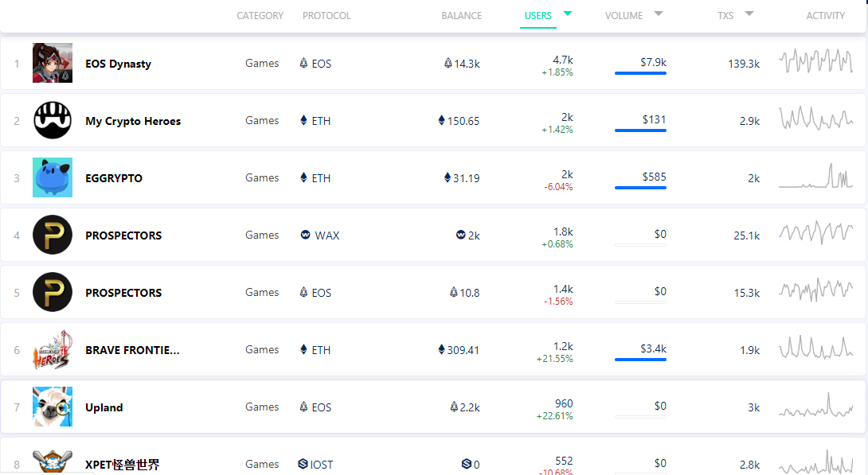Click the EGGRYPTO blue blob icon
Screen dimensions: 868x475
53,177
